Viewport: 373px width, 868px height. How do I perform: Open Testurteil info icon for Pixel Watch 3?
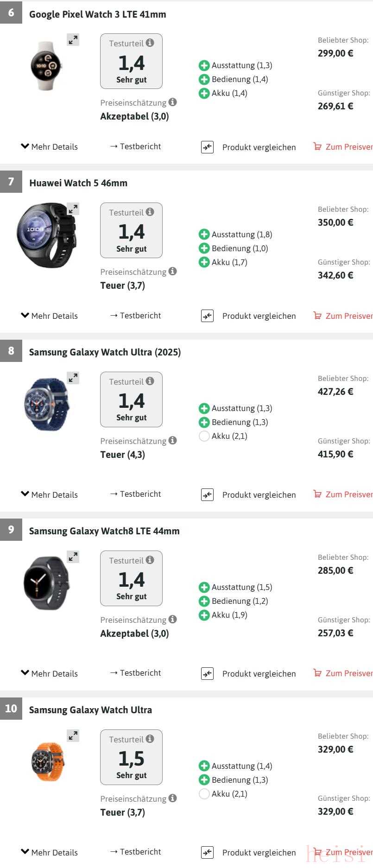150,43
